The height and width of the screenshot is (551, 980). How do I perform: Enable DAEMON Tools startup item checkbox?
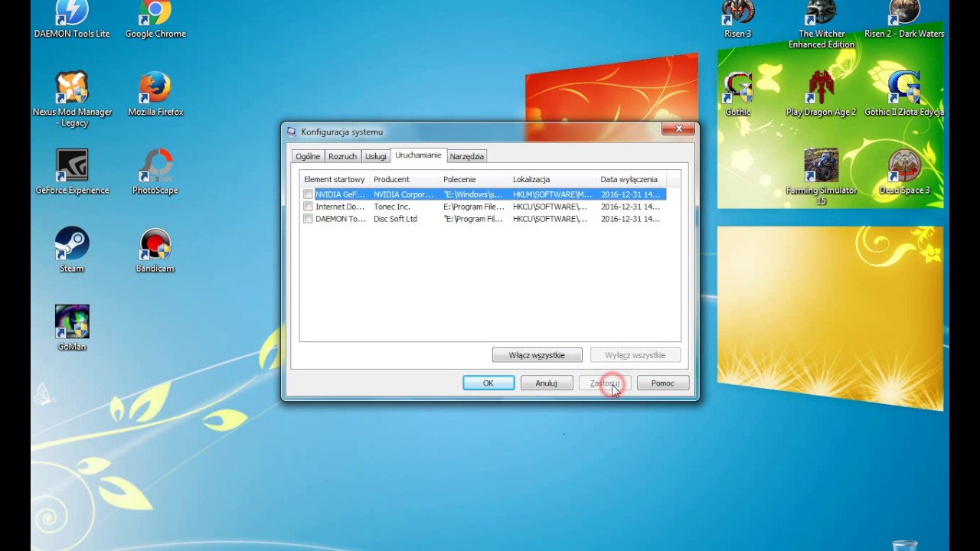click(x=308, y=219)
